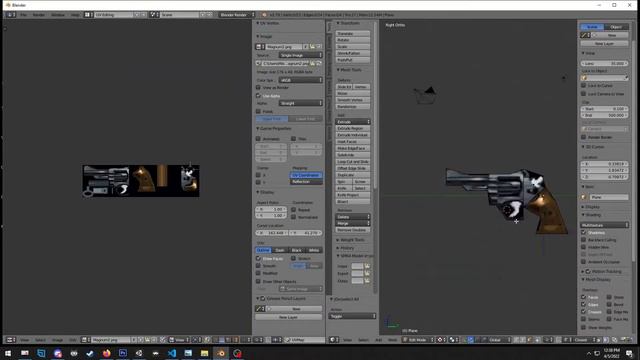
Task: Collapse the Transform panel header
Action: 349,23
